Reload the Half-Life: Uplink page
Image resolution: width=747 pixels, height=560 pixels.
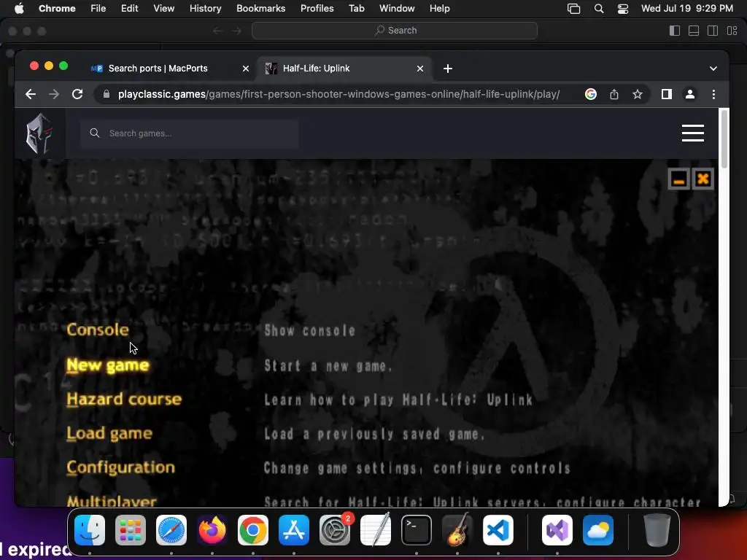(77, 94)
